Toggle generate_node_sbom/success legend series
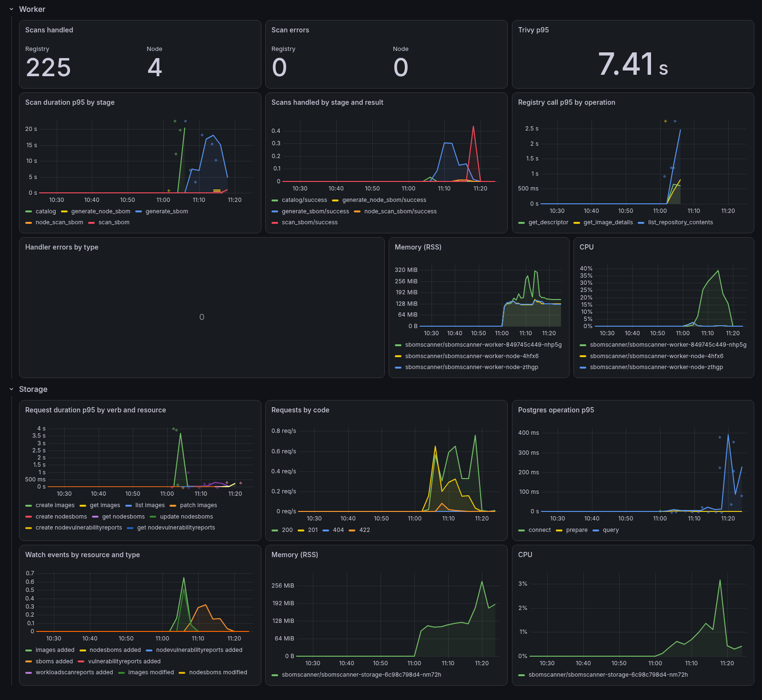762x700 pixels. tap(384, 200)
